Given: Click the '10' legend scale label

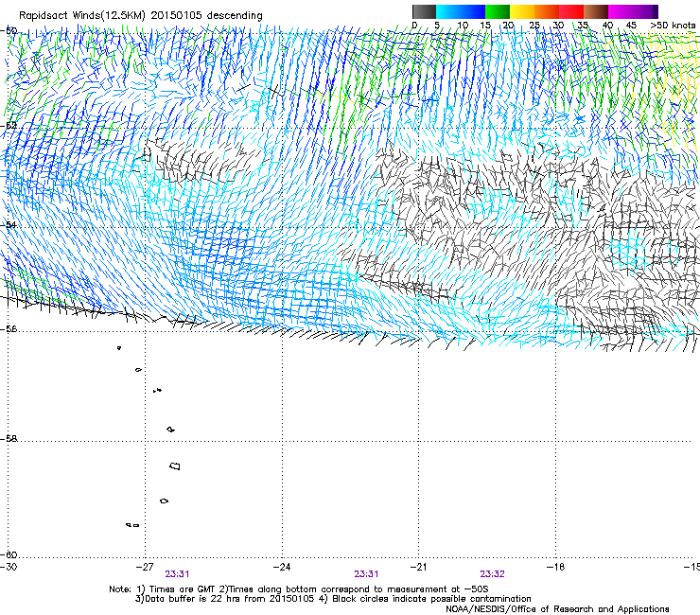Looking at the screenshot, I should pyautogui.click(x=463, y=26).
